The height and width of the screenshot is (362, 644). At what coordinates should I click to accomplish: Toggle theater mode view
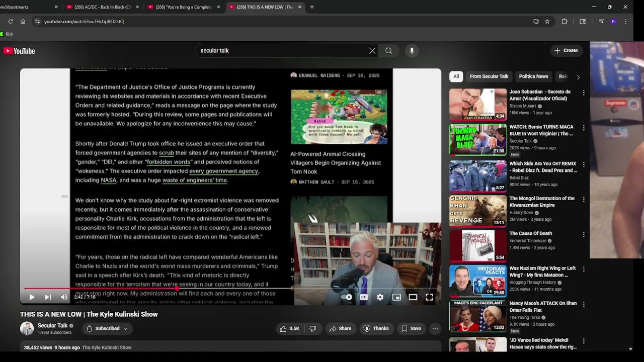point(413,297)
